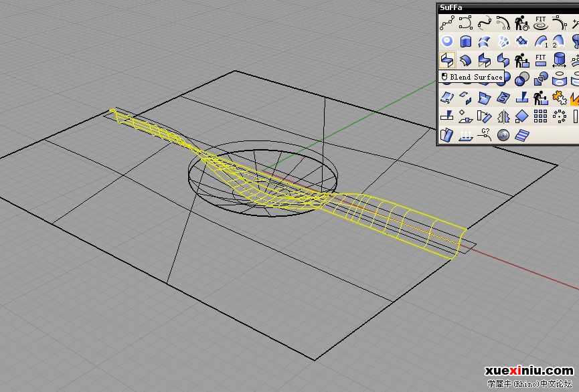
Task: Open the G? curve continuity check tool
Action: 485,135
